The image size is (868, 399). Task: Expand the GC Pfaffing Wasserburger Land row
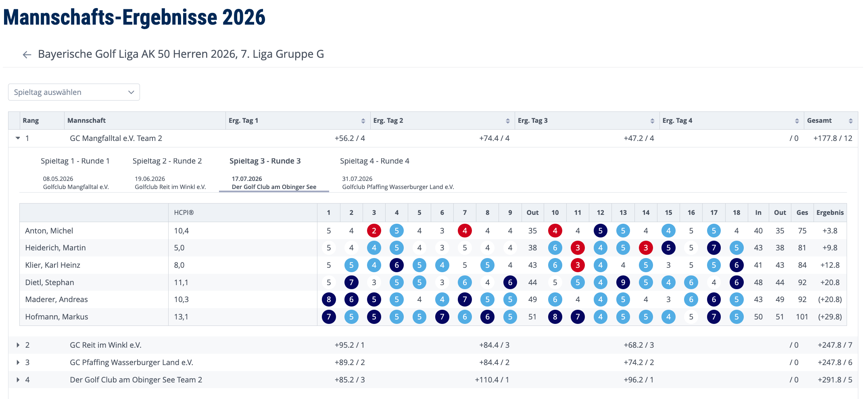[18, 362]
